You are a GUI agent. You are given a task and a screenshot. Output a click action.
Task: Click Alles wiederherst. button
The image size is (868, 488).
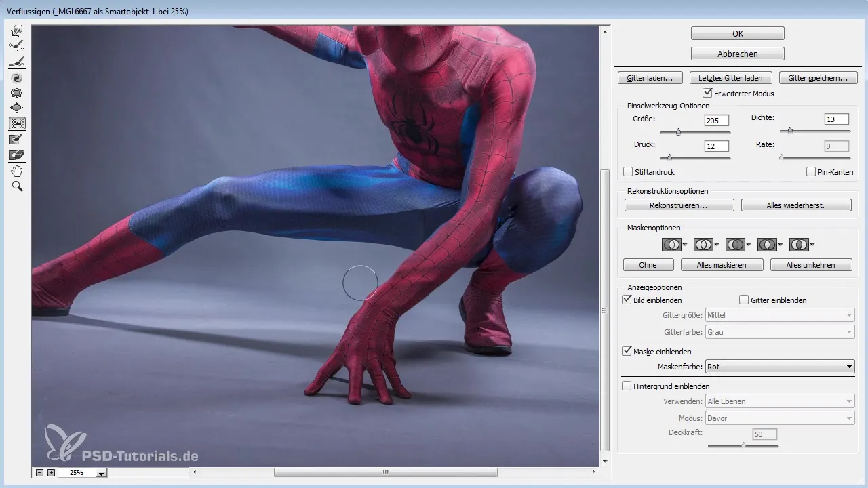click(x=796, y=205)
